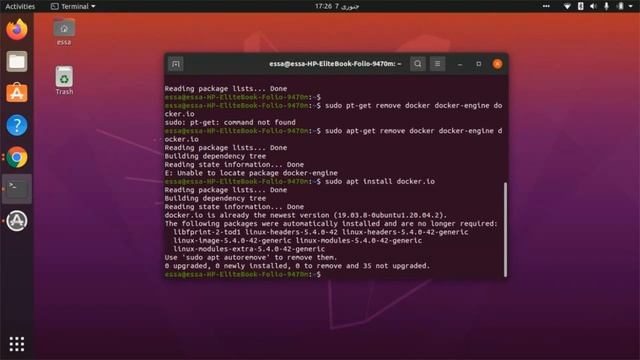The height and width of the screenshot is (360, 640).
Task: Click 'E: Unable to locate package docker-engine'
Action: point(251,173)
